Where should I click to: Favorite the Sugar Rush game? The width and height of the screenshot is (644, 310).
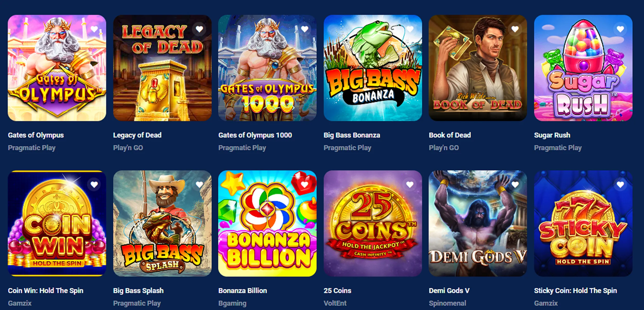point(620,29)
